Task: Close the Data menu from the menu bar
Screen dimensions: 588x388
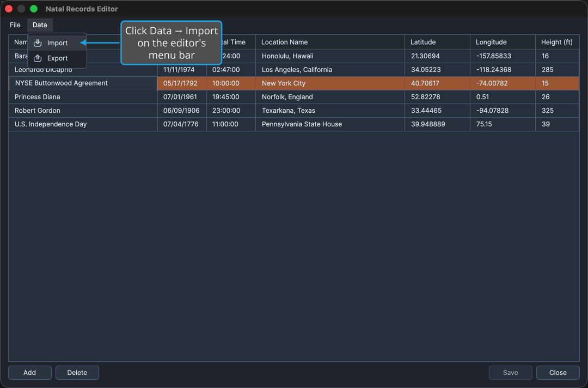Action: [x=40, y=25]
